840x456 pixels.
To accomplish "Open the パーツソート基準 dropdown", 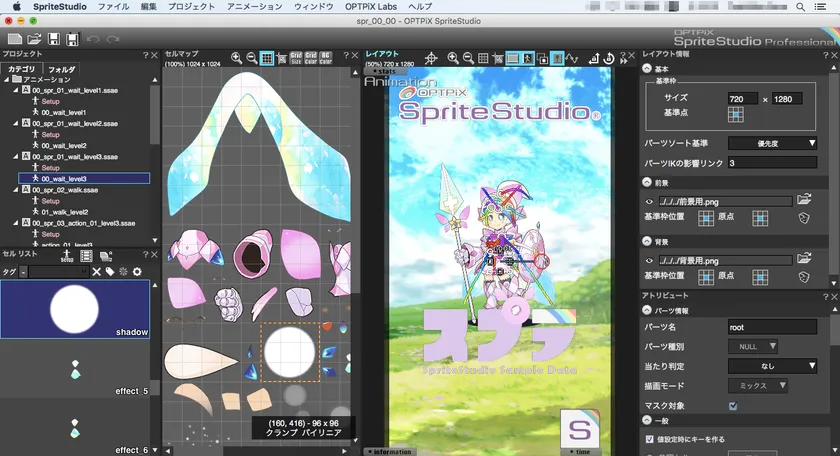I will pos(772,143).
